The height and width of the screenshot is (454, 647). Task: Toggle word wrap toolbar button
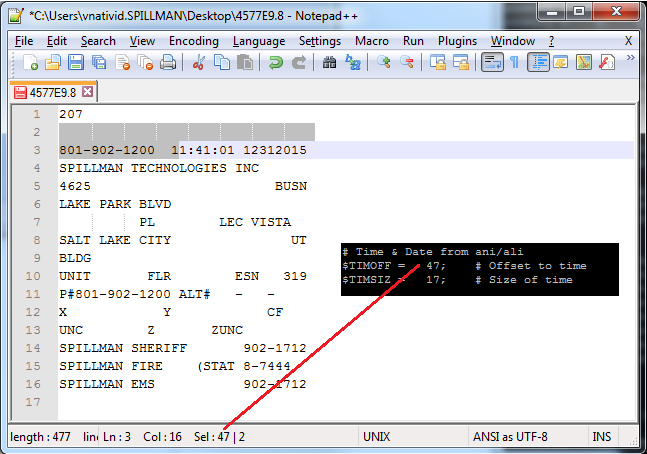(492, 63)
